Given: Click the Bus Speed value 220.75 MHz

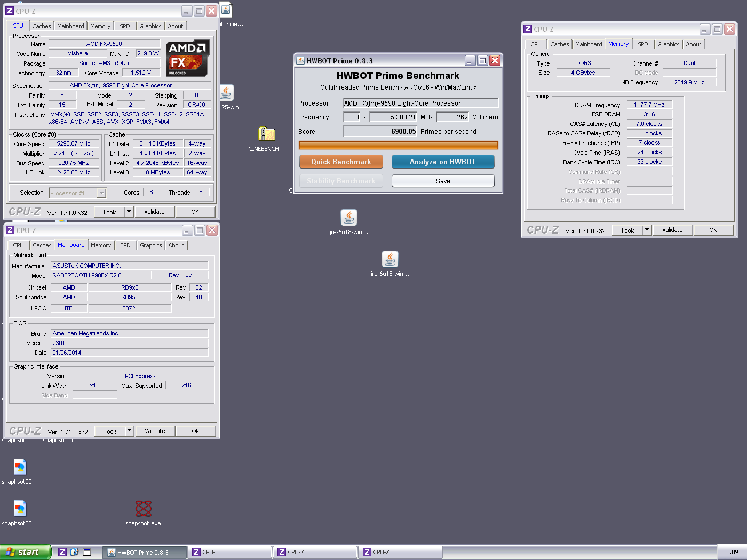Looking at the screenshot, I should (74, 163).
